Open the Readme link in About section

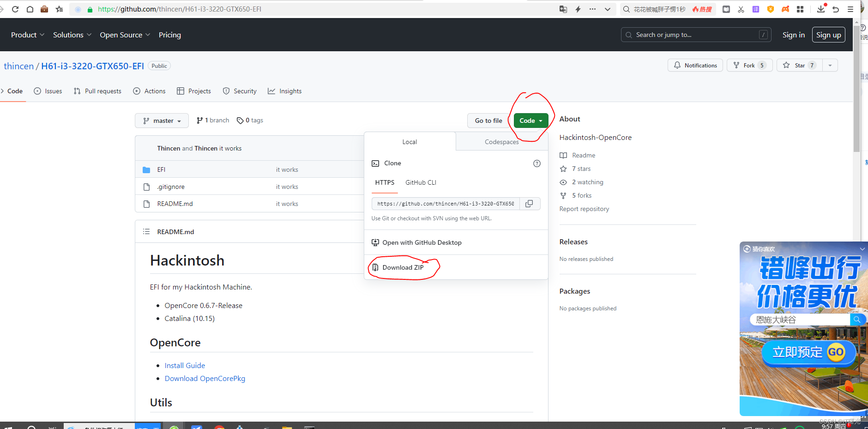point(578,155)
